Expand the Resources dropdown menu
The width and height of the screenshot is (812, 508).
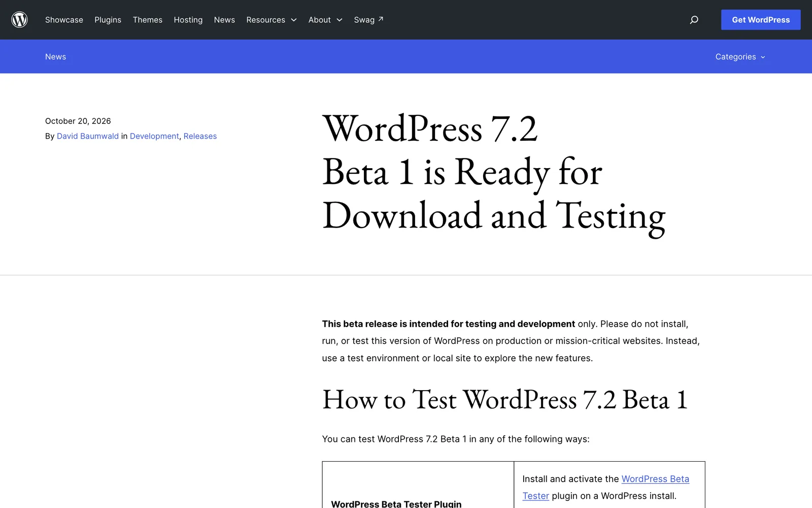point(272,20)
